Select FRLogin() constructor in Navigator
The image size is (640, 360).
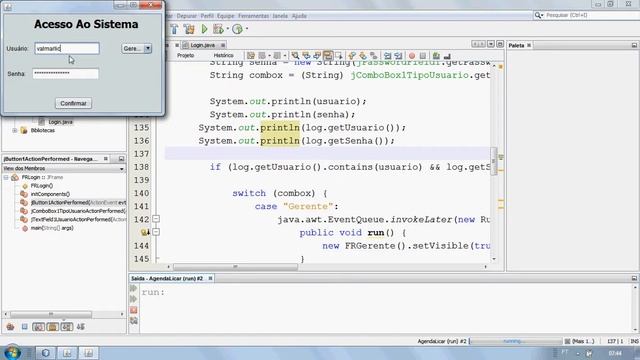point(42,186)
